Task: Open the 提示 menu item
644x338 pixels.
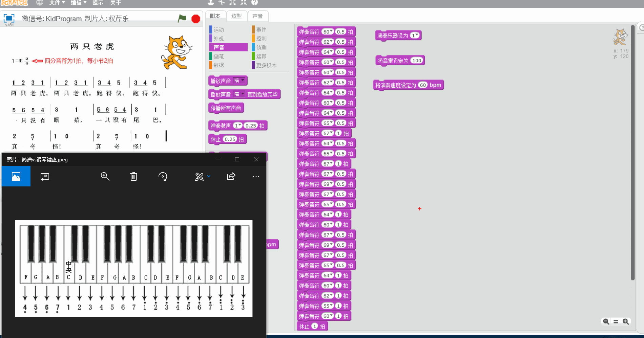Action: pos(98,3)
